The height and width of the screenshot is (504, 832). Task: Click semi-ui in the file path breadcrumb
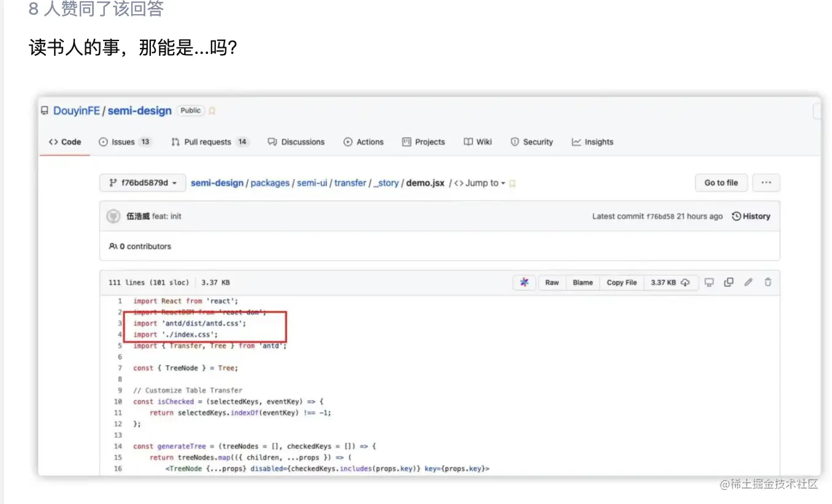click(312, 183)
